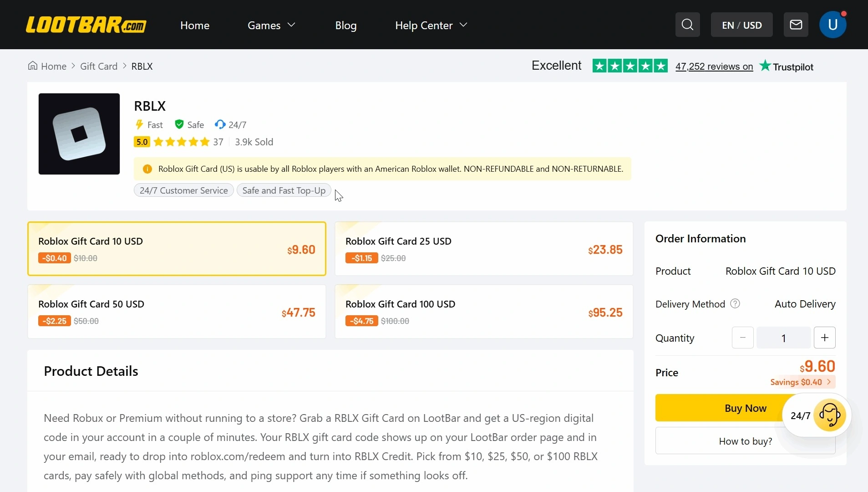
Task: Click the -$4.75 discount badge
Action: (362, 321)
